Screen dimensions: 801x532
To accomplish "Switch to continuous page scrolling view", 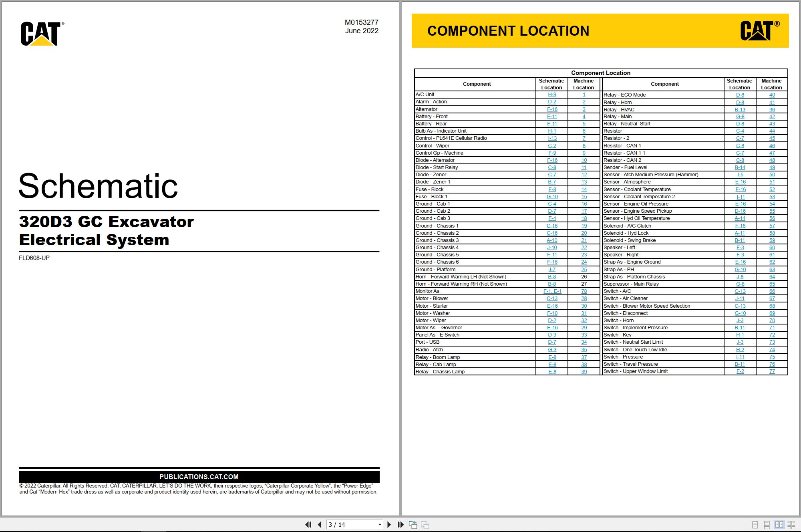I will (767, 524).
